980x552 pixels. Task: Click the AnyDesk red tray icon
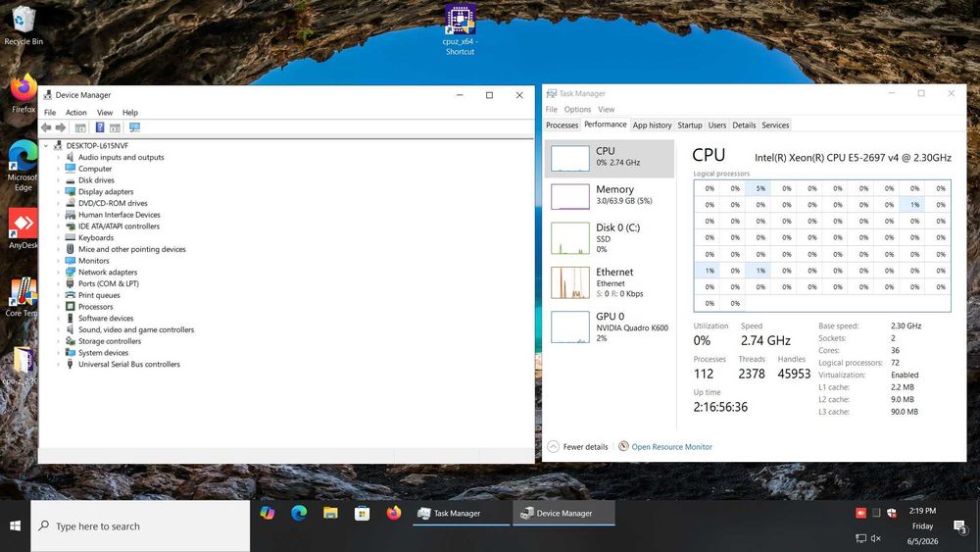860,513
